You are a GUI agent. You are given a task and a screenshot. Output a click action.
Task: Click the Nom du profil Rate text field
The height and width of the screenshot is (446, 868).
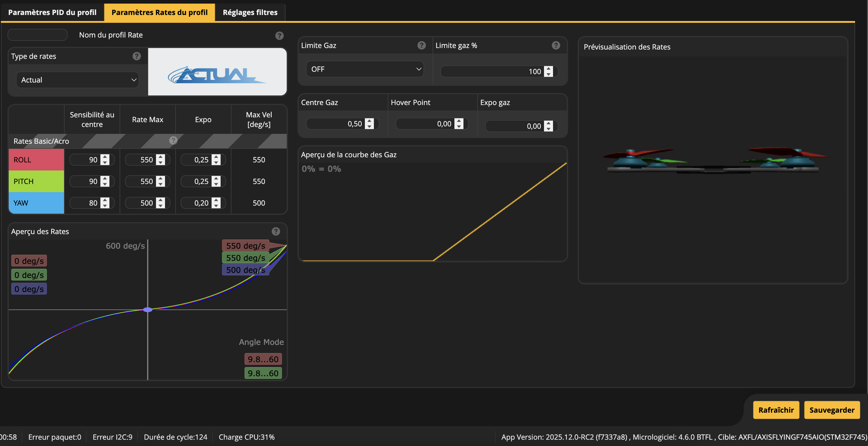(x=37, y=35)
